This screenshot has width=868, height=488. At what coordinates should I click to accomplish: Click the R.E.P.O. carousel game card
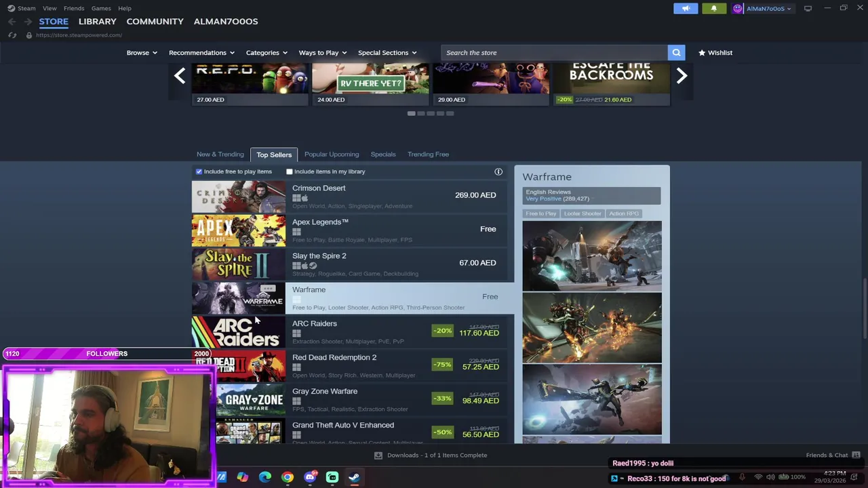(x=250, y=85)
